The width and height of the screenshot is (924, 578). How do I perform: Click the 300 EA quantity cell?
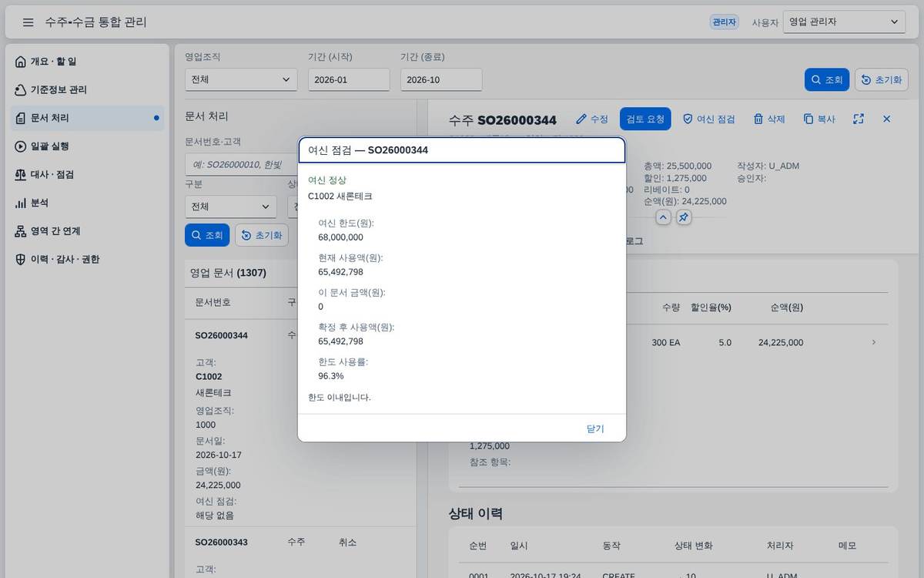click(x=665, y=342)
